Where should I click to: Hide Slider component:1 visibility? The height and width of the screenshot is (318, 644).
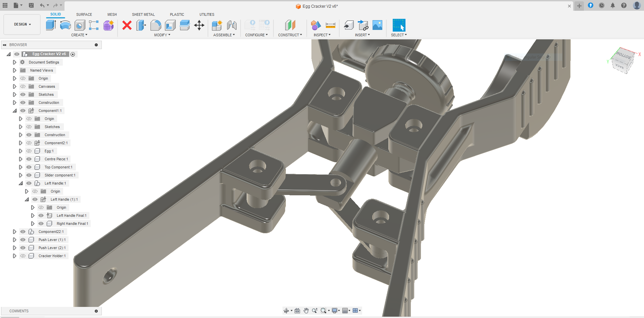29,175
